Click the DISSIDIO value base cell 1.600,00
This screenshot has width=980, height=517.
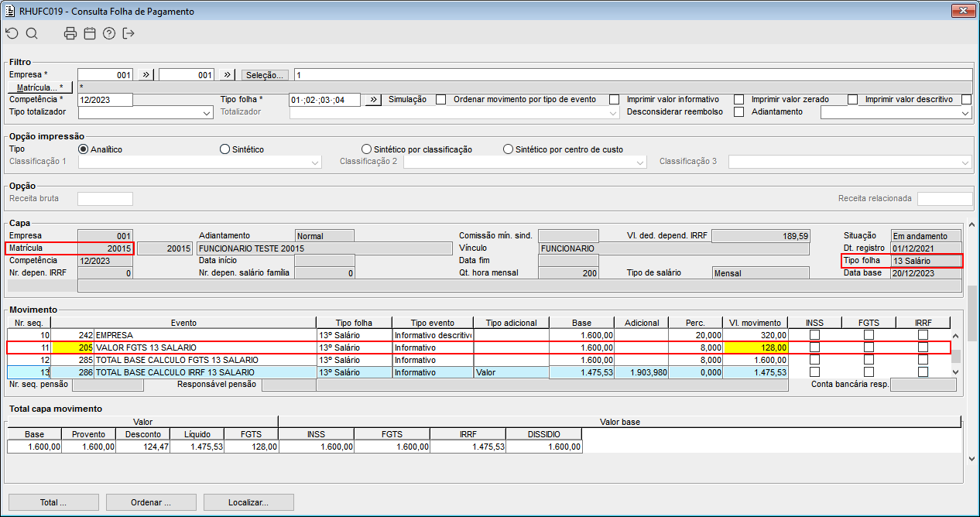click(x=544, y=447)
